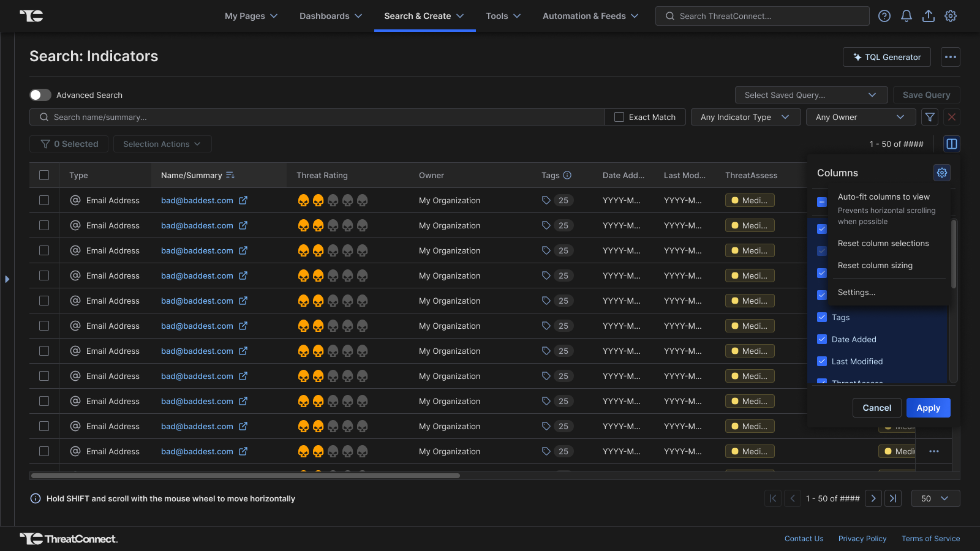Open the notifications bell icon
This screenshot has width=980, height=551.
906,16
